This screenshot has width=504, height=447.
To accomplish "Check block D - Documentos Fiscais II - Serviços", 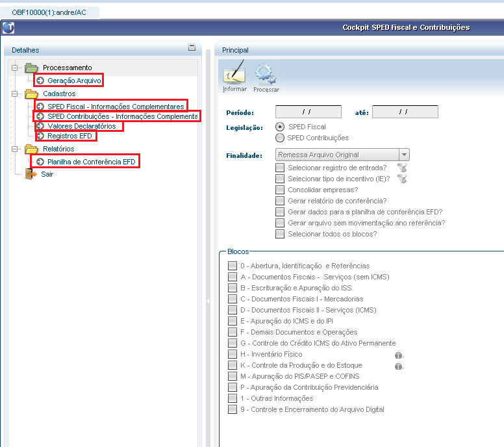I will pos(233,310).
